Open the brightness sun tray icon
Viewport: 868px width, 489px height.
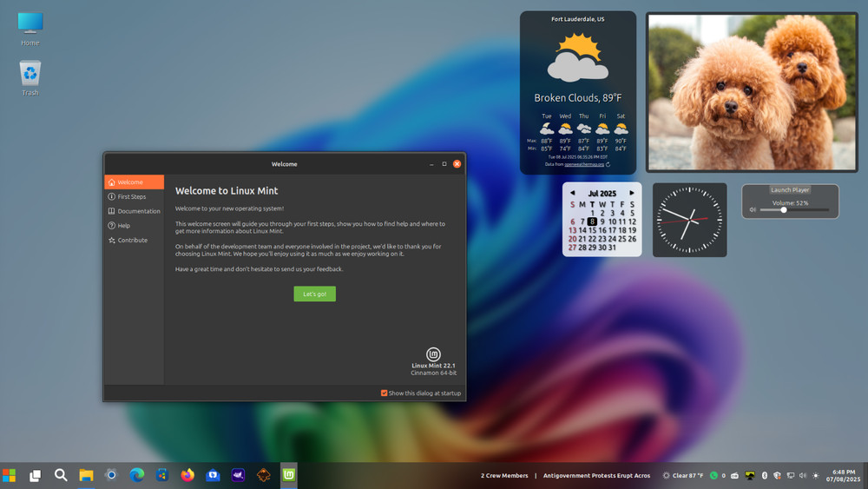coord(815,475)
